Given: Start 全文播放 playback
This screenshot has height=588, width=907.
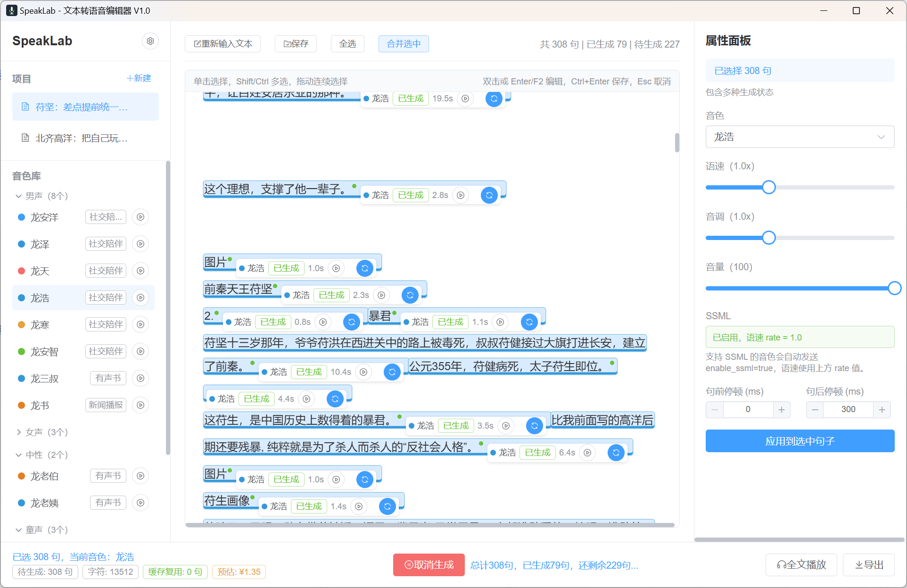Looking at the screenshot, I should tap(801, 565).
